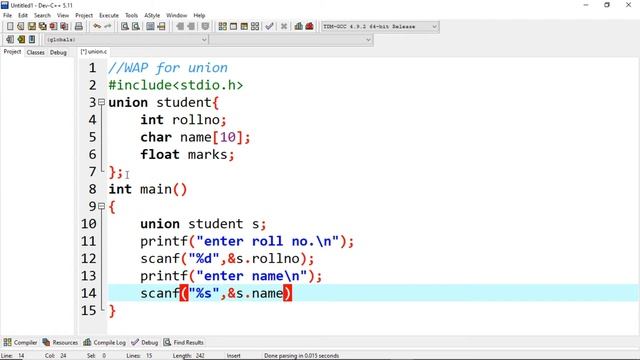This screenshot has width=640, height=360.
Task: Click the Save toolbar icon
Action: [31, 27]
